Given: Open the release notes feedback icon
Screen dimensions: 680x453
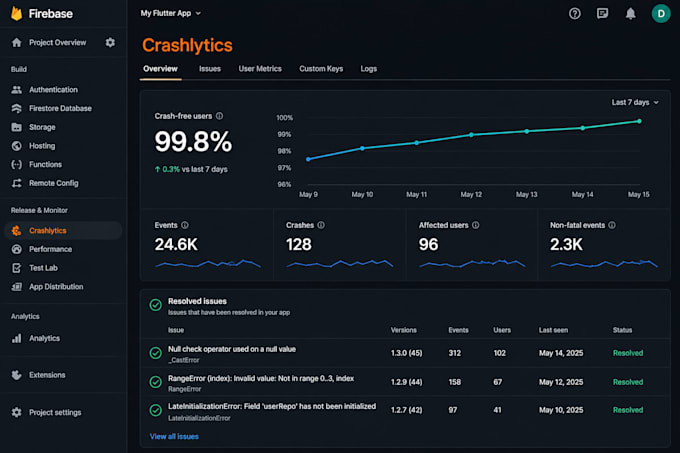Looking at the screenshot, I should (602, 13).
